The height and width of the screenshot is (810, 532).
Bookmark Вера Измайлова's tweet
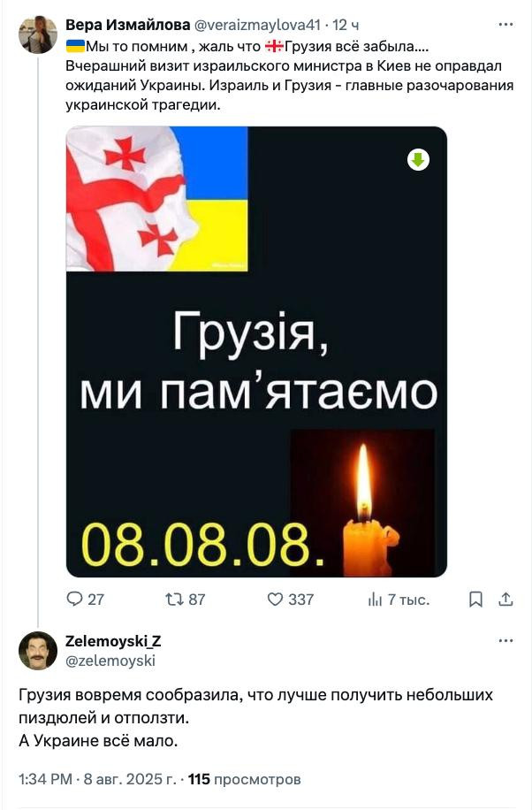pos(475,600)
